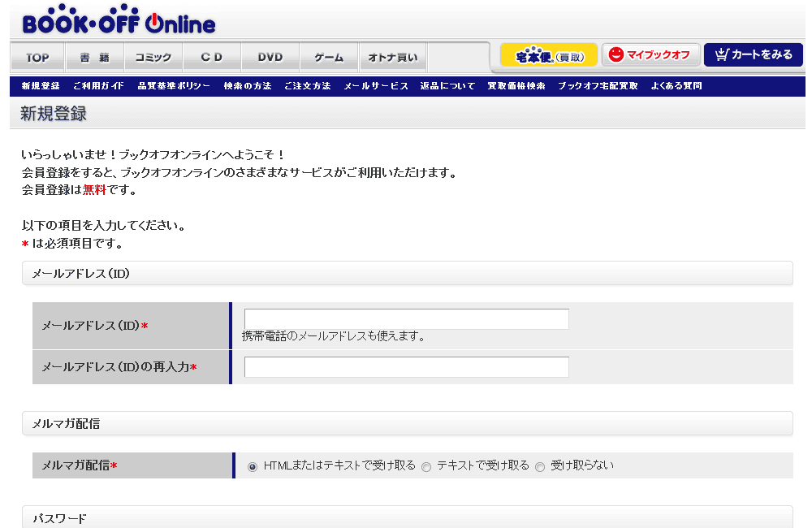Open the 宅本便 (買取) button
Viewport: 812px width, 528px height.
(x=549, y=55)
